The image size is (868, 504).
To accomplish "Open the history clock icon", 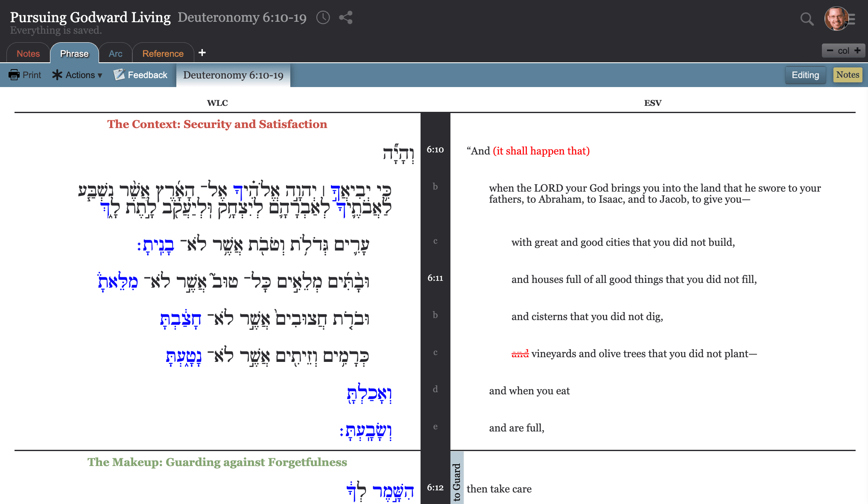I will pos(323,17).
